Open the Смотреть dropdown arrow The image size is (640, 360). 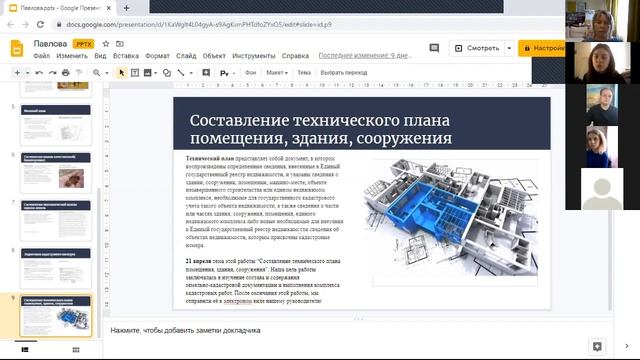[509, 48]
